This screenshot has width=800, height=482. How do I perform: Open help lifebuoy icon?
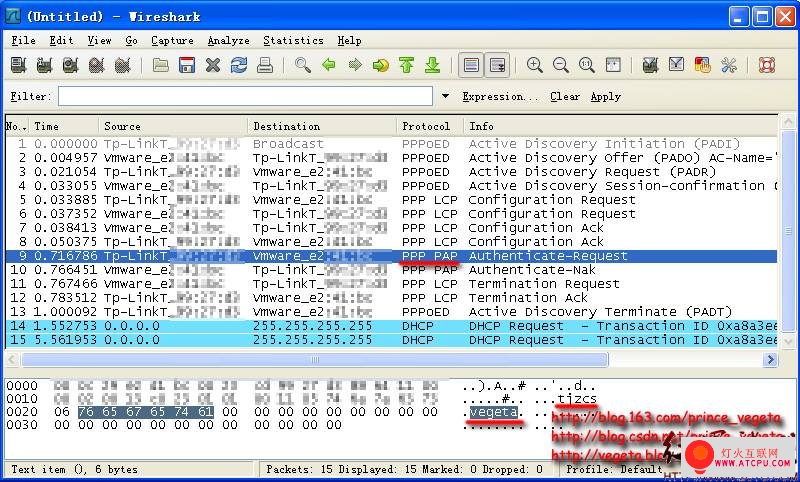(x=766, y=65)
